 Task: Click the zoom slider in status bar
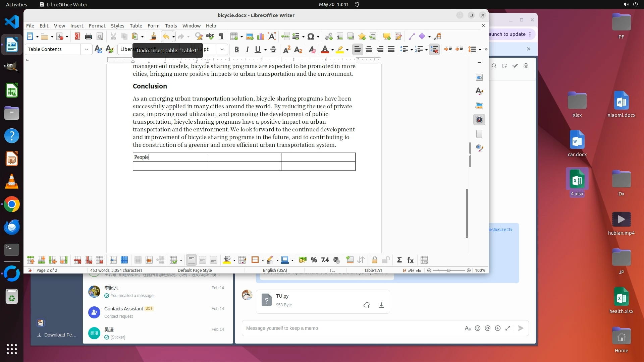[448, 270]
